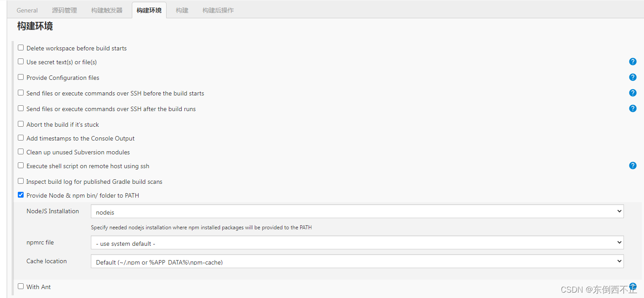View help for SSH before build starts option
Viewport: 644px width, 298px height.
[633, 93]
